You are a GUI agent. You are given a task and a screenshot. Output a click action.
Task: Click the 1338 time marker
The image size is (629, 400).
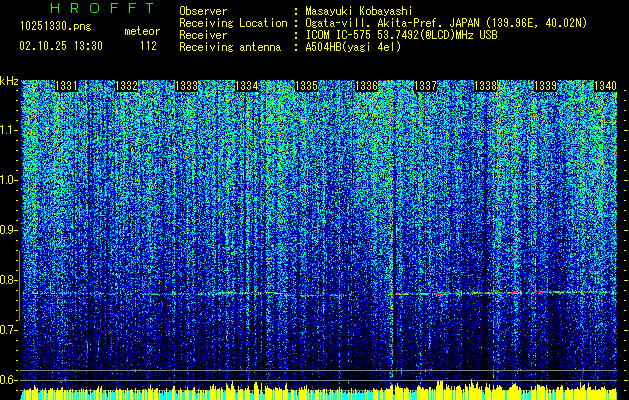coord(485,86)
